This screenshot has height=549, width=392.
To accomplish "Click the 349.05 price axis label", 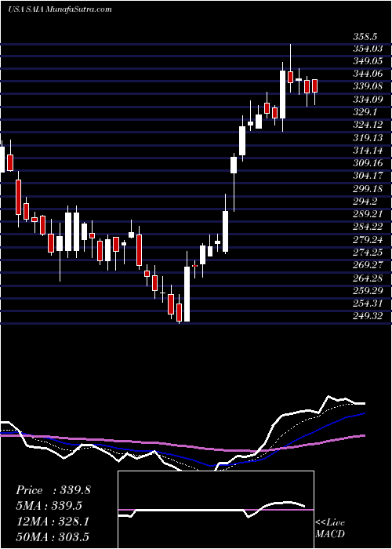I will tap(367, 61).
